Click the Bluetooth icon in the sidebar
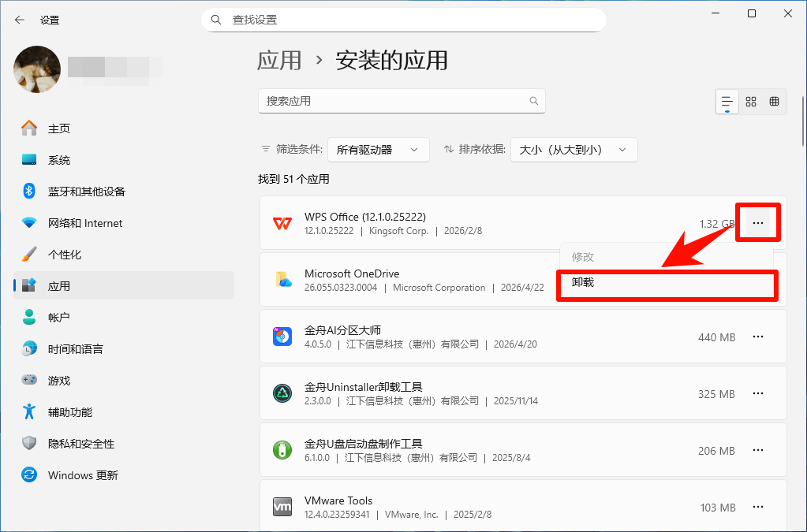Image resolution: width=807 pixels, height=532 pixels. tap(29, 191)
